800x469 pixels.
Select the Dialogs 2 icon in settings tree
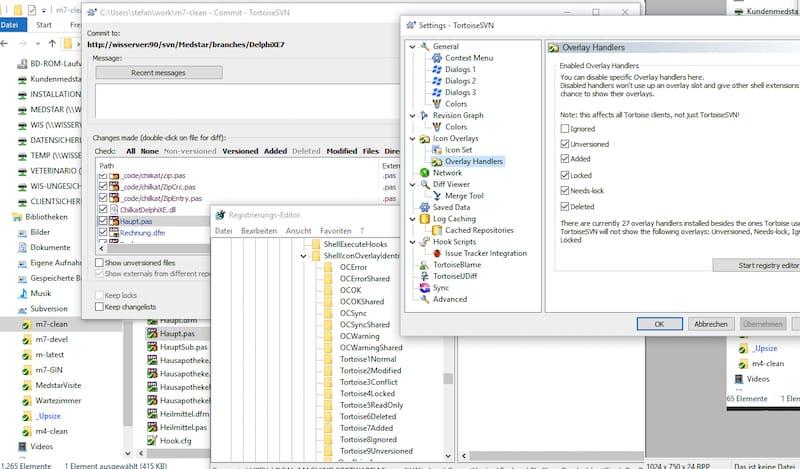click(437, 81)
